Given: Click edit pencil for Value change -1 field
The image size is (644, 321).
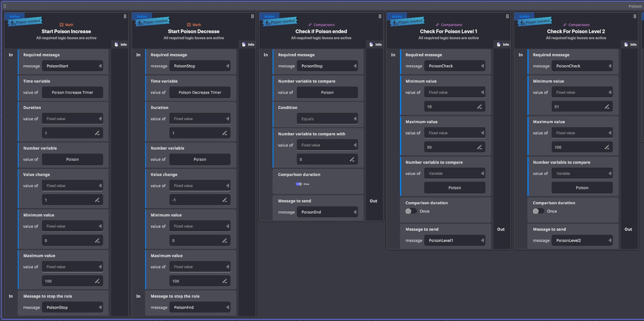Looking at the screenshot, I should click(225, 200).
